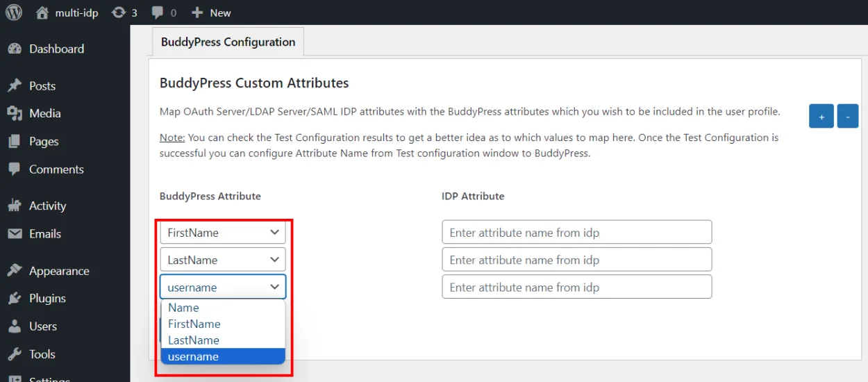This screenshot has height=382, width=868.
Task: Click the Comments icon in sidebar
Action: pos(15,169)
